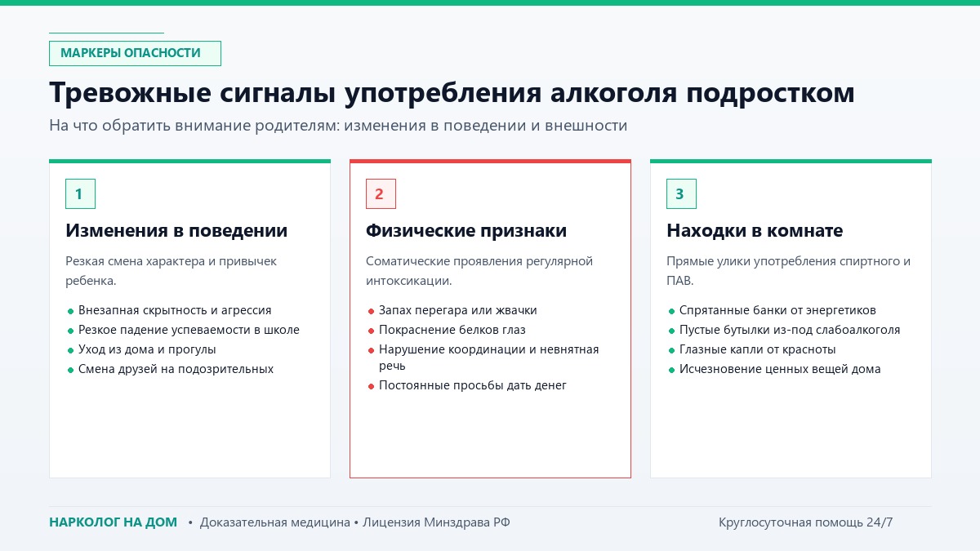
Task: Click number badge 3 on third card
Action: pos(681,194)
